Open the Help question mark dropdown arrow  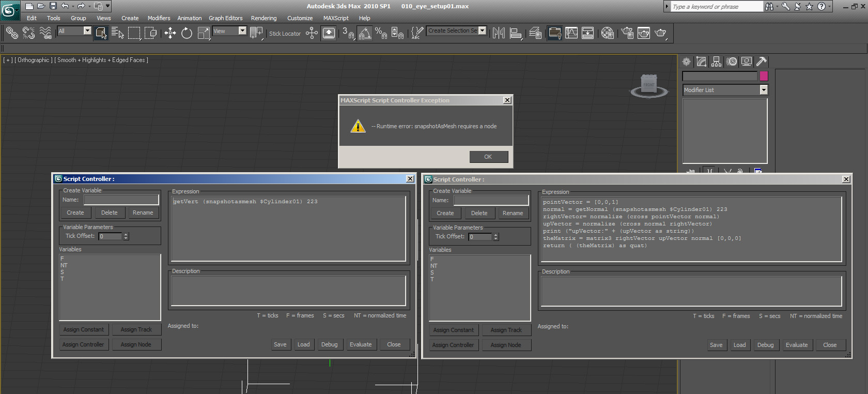pos(830,6)
